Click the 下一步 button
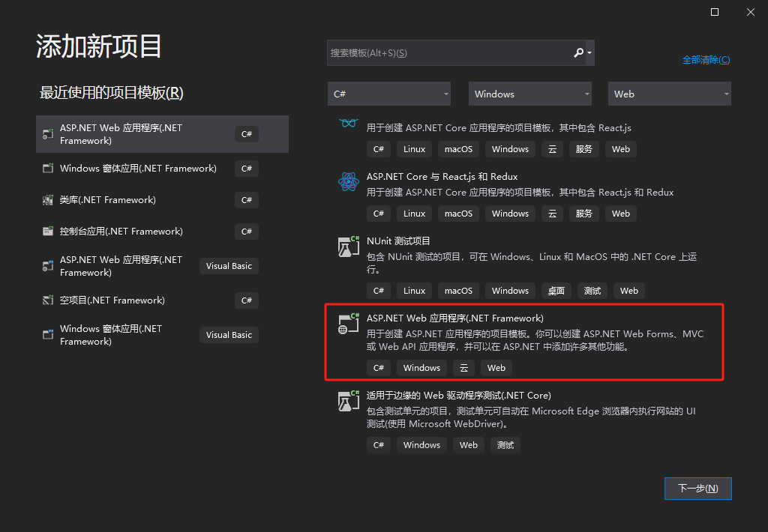 click(698, 489)
